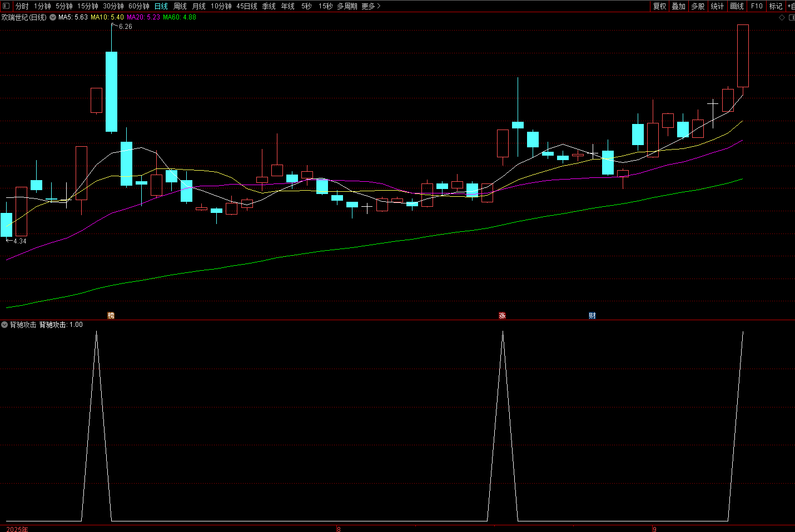Select the 日线 daily chart tab
The image size is (795, 532).
[161, 6]
